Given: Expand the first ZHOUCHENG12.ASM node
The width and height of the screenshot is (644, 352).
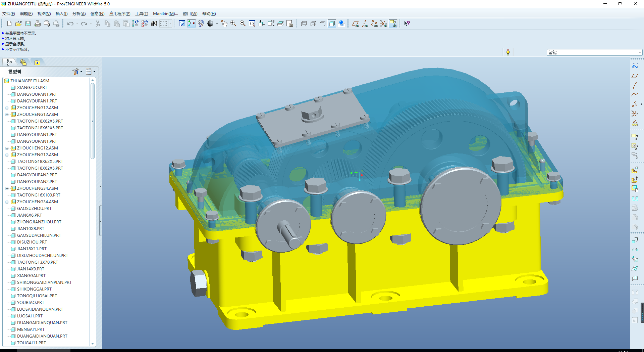Looking at the screenshot, I should (x=7, y=108).
